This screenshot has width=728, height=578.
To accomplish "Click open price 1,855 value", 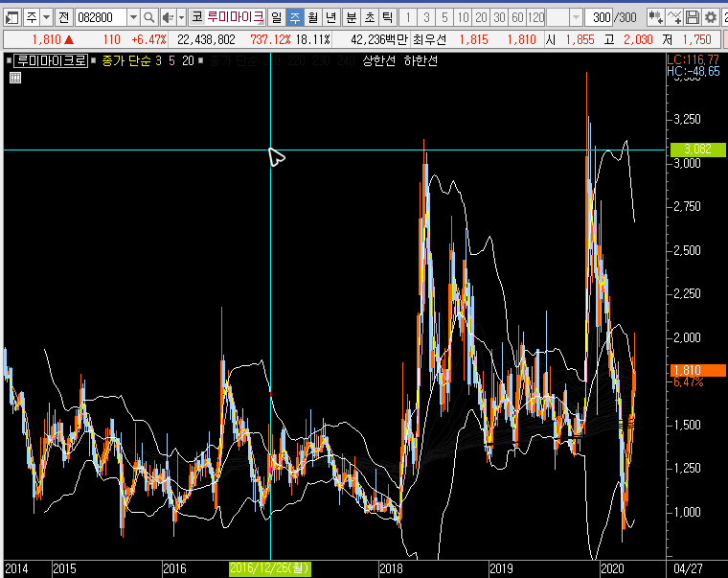I will click(580, 39).
